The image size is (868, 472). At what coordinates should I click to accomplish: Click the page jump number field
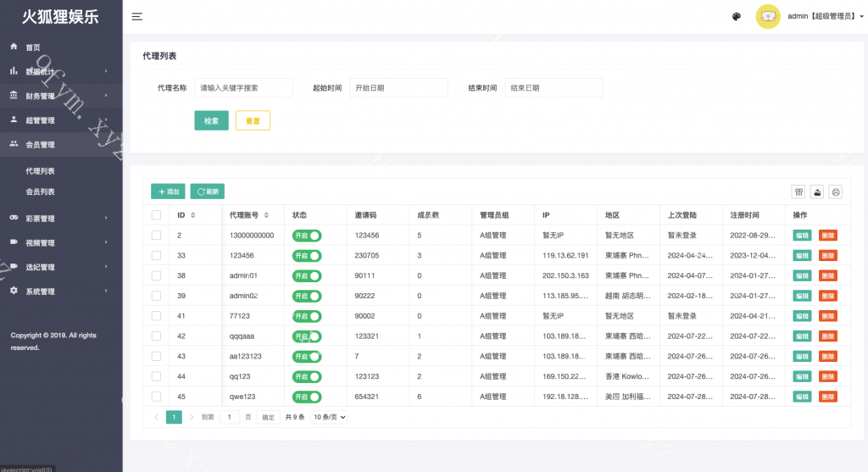click(x=229, y=417)
